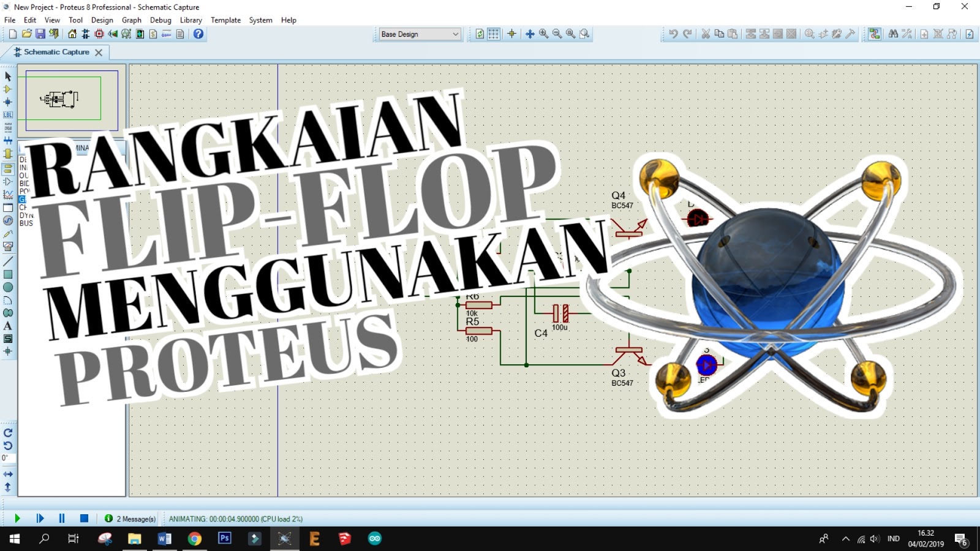This screenshot has width=980, height=551.
Task: Click the overview window thumbnail
Action: (x=72, y=100)
